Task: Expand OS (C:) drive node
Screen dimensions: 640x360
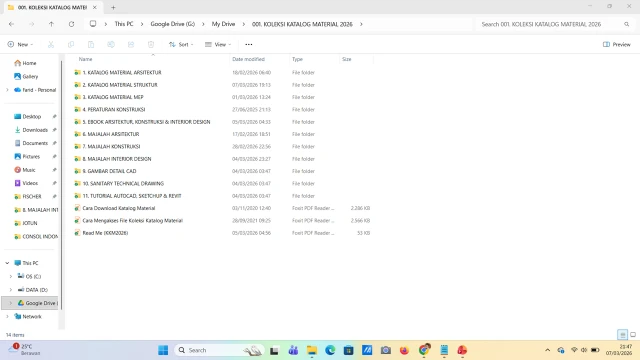Action: tap(11, 276)
